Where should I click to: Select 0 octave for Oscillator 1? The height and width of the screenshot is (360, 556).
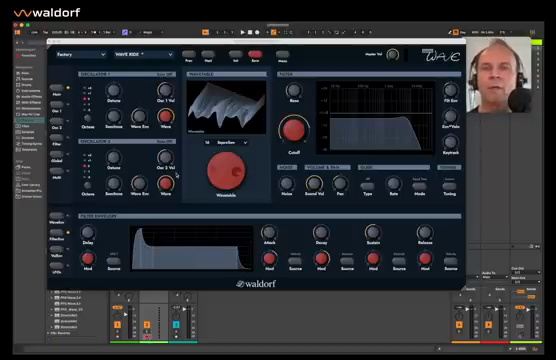87,99
